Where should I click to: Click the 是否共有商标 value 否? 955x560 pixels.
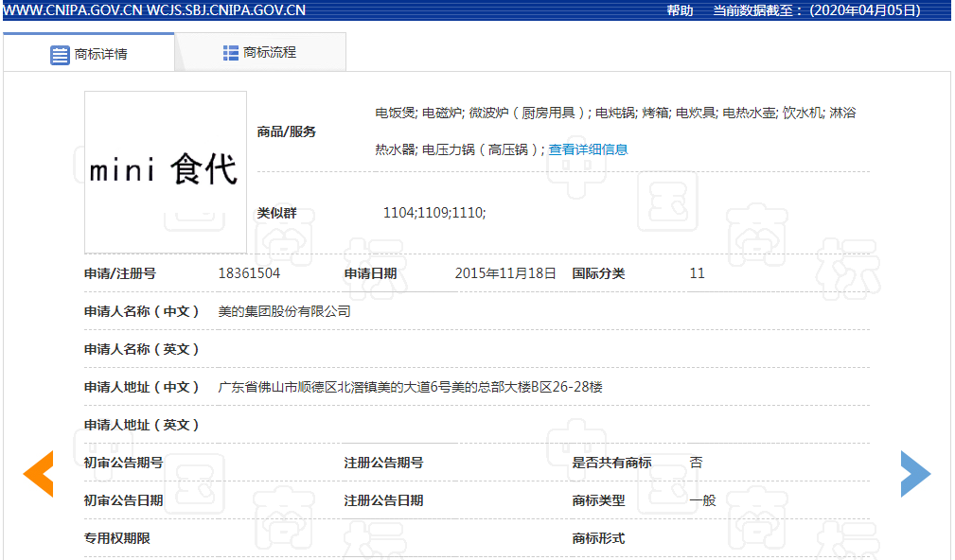coord(696,463)
